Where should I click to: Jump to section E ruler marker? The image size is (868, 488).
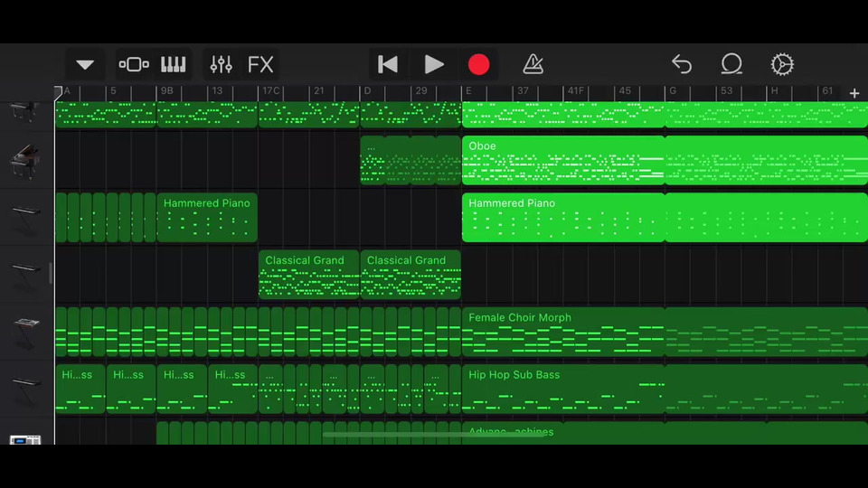469,90
